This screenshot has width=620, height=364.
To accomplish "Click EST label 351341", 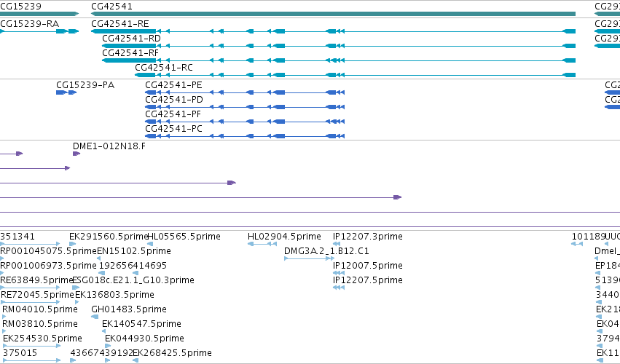I will (17, 237).
